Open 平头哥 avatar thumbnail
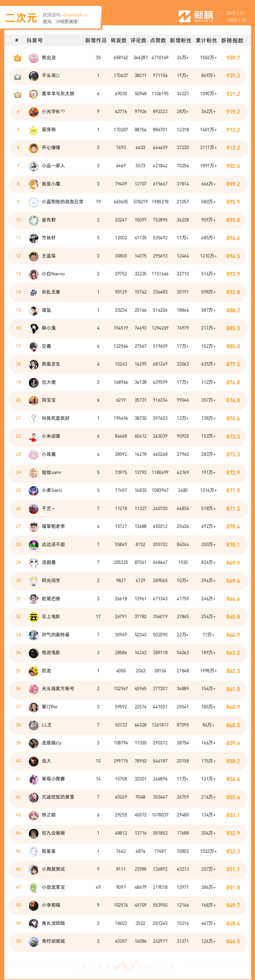Screen dimensions: 255x980 34,76
